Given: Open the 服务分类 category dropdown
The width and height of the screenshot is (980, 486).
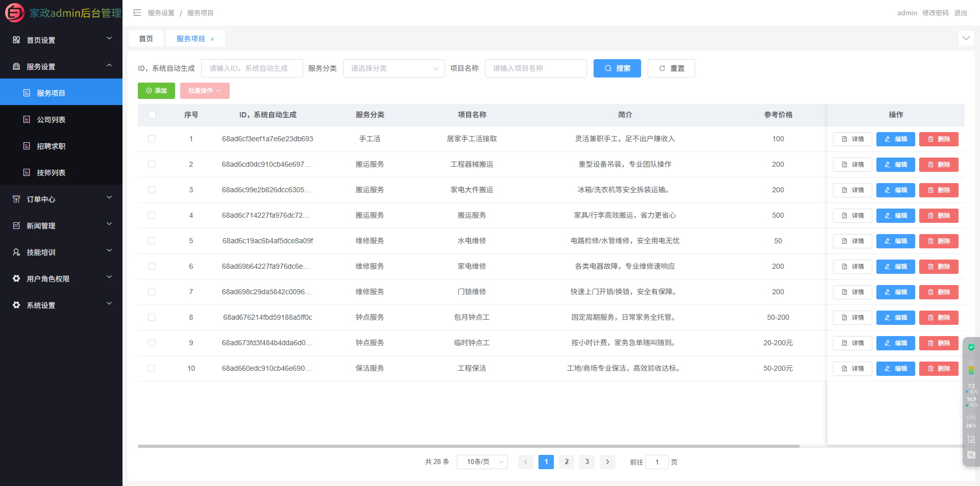Looking at the screenshot, I should click(x=394, y=68).
